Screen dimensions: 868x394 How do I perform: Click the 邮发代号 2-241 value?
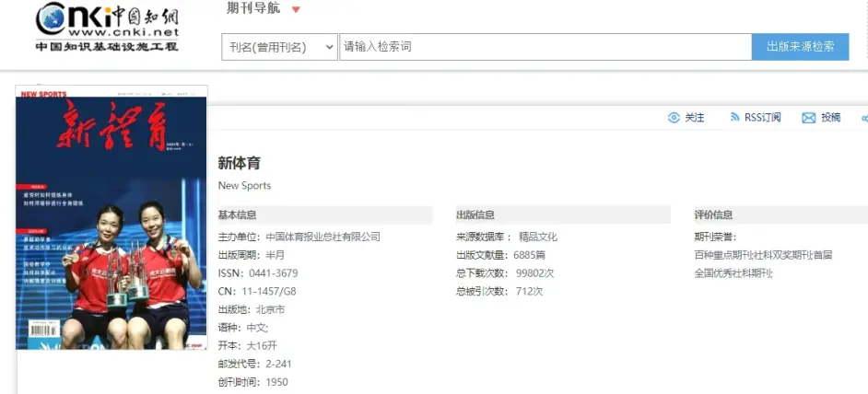click(x=278, y=365)
